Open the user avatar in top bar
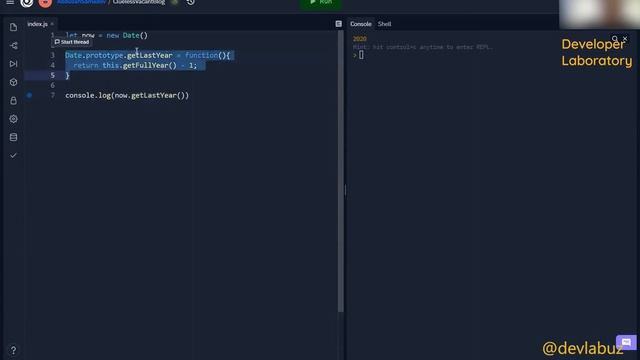 pos(45,3)
